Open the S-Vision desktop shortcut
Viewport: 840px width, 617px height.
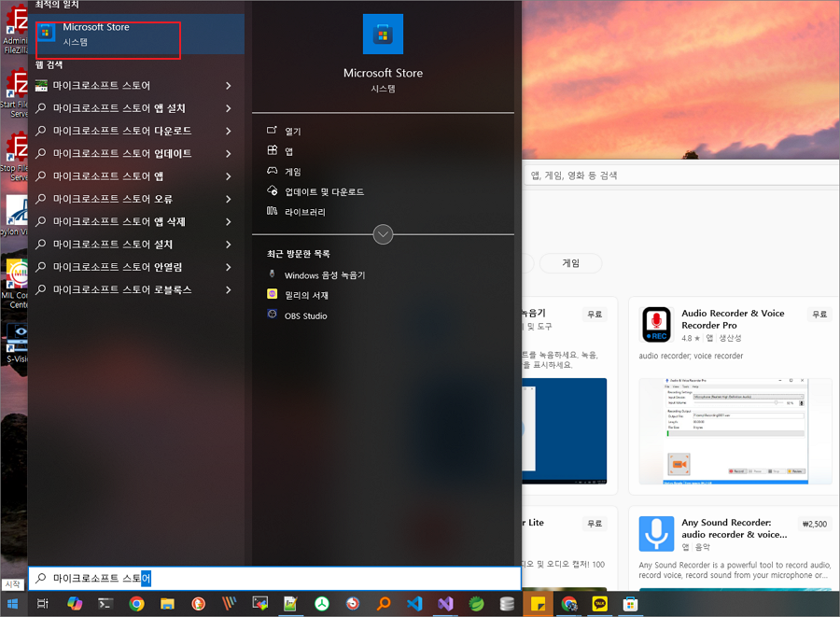16,343
